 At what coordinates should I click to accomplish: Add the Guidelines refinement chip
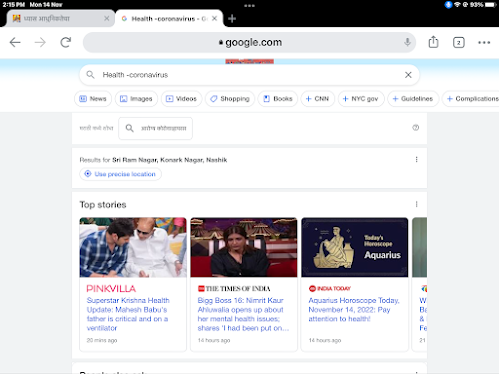(413, 99)
